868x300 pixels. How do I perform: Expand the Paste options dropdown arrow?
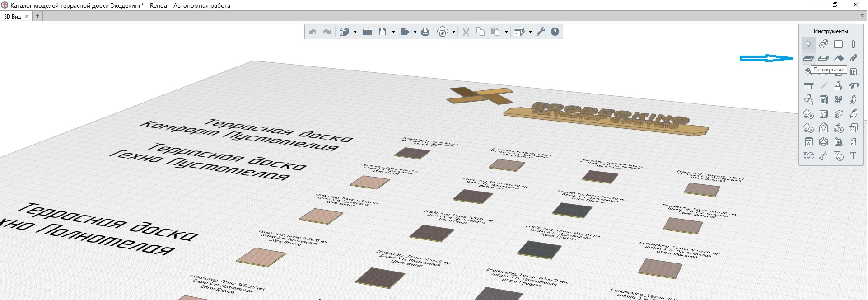click(506, 32)
